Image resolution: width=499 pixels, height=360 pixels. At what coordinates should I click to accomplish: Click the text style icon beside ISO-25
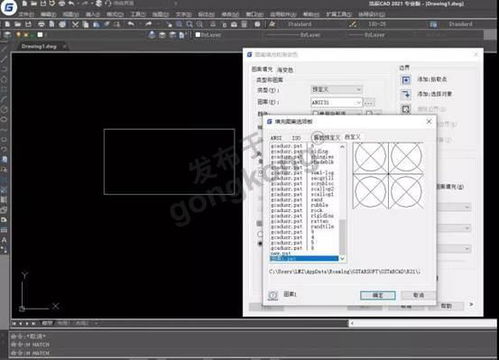click(x=353, y=24)
